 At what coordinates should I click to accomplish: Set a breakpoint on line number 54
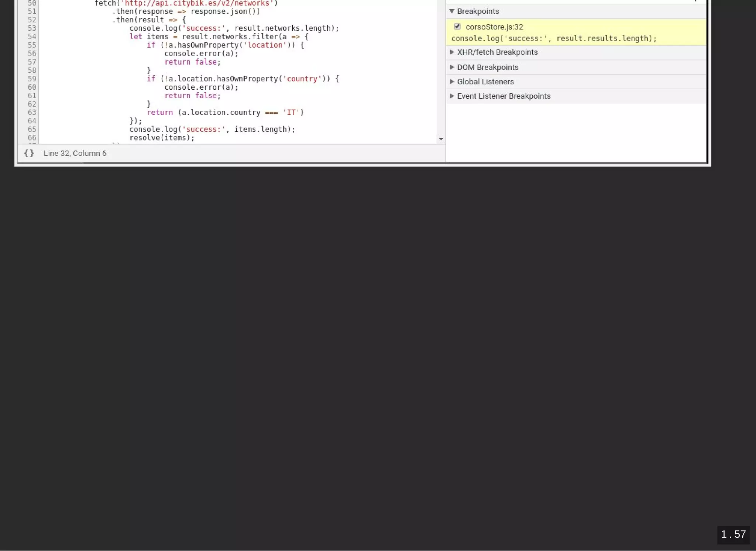32,37
